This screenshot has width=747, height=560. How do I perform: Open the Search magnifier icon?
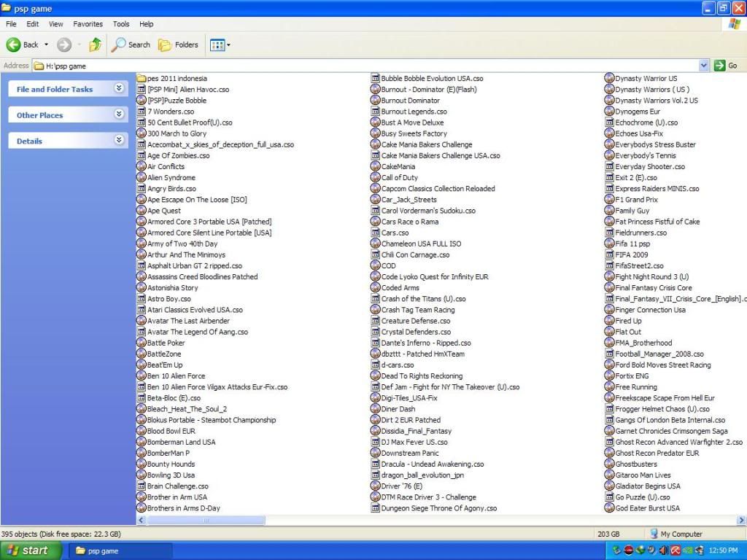coord(118,44)
